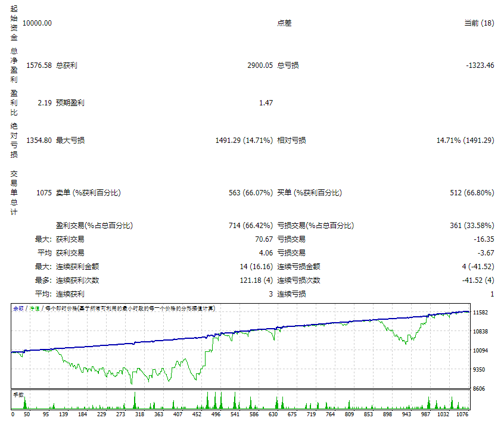The height and width of the screenshot is (421, 504).
Task: Click the initial deposit value 10000.00
Action: click(x=37, y=23)
